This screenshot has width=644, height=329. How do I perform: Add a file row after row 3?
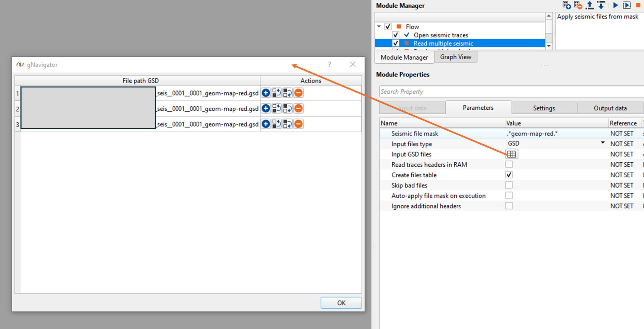pos(266,124)
